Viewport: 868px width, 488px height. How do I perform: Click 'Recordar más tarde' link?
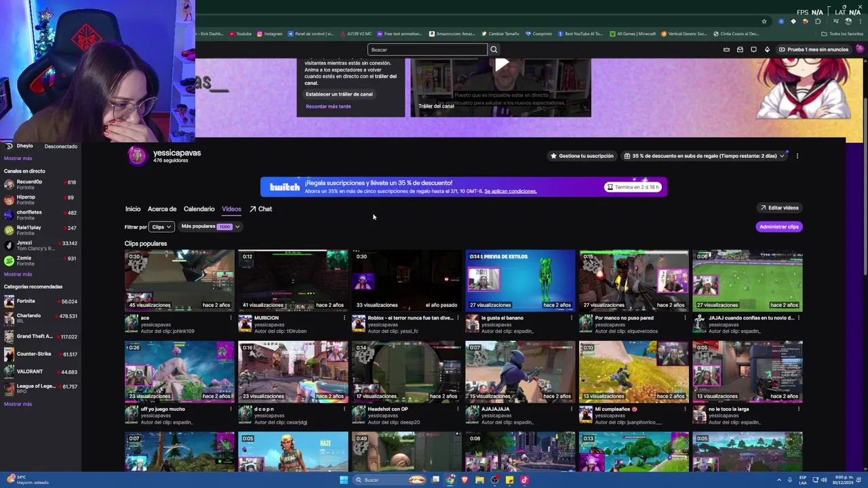pos(328,106)
